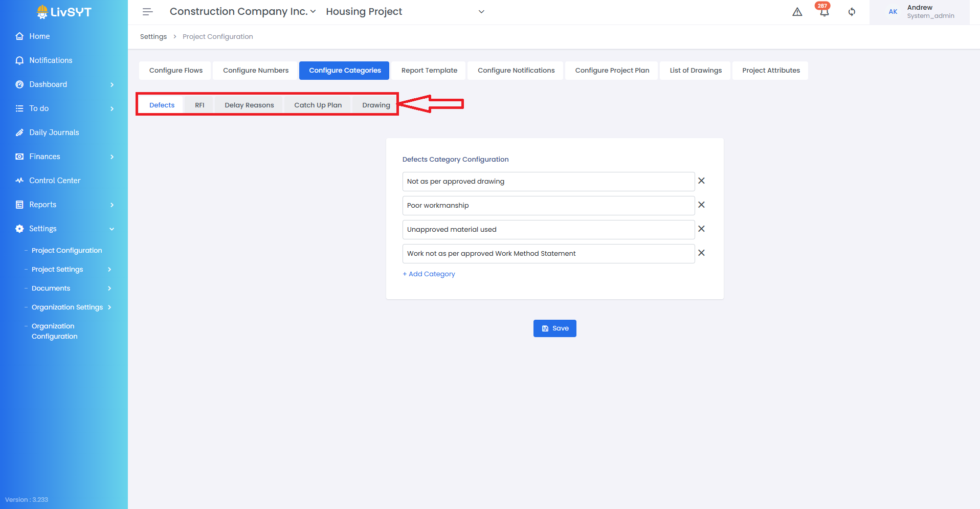Viewport: 980px width, 509px height.
Task: Edit the 'Not as per approved drawing' field
Action: (548, 182)
